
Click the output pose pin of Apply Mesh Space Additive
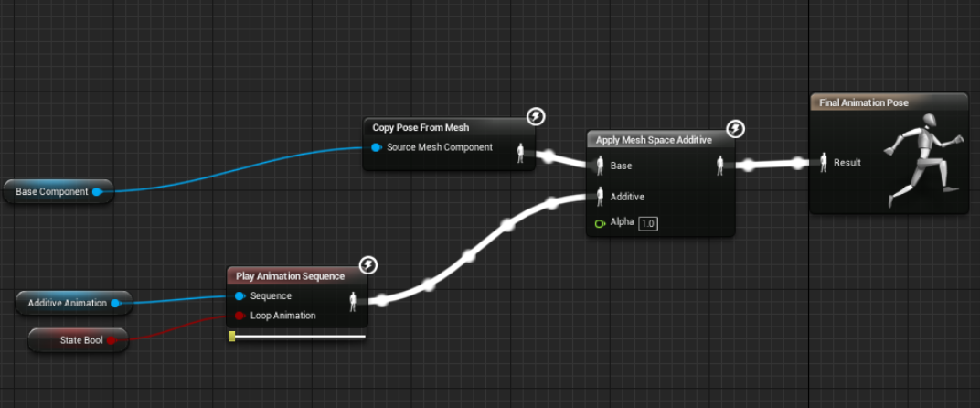coord(720,166)
